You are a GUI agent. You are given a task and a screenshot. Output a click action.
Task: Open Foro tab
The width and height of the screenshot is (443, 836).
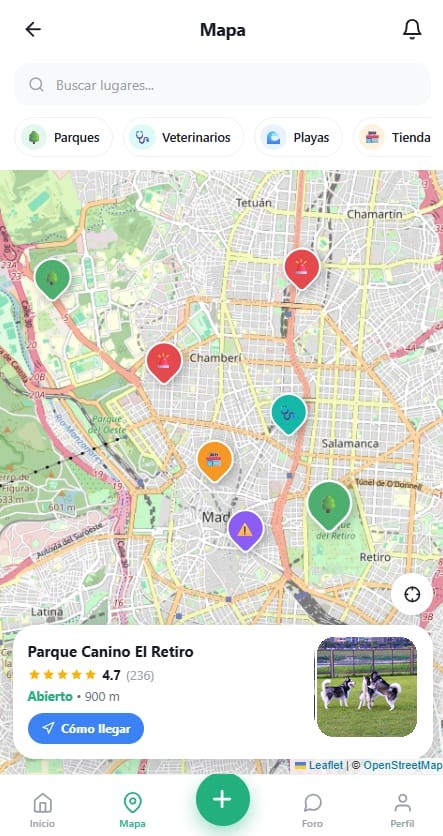312,809
